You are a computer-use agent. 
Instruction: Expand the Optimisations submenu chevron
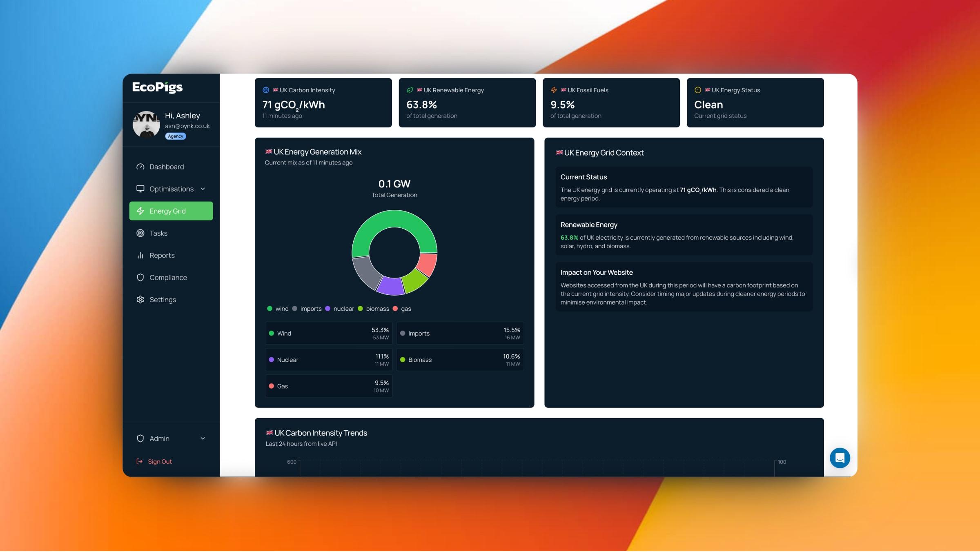[x=203, y=189]
